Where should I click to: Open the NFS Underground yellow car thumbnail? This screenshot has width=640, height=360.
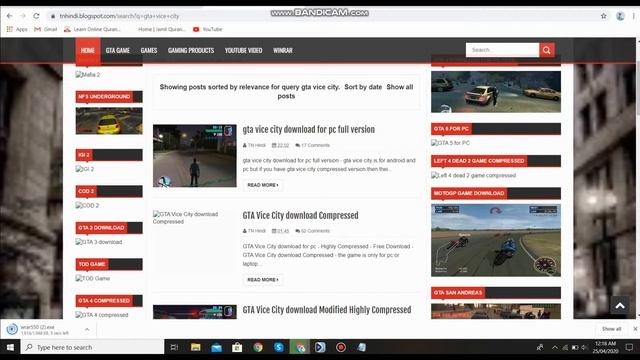(x=109, y=121)
